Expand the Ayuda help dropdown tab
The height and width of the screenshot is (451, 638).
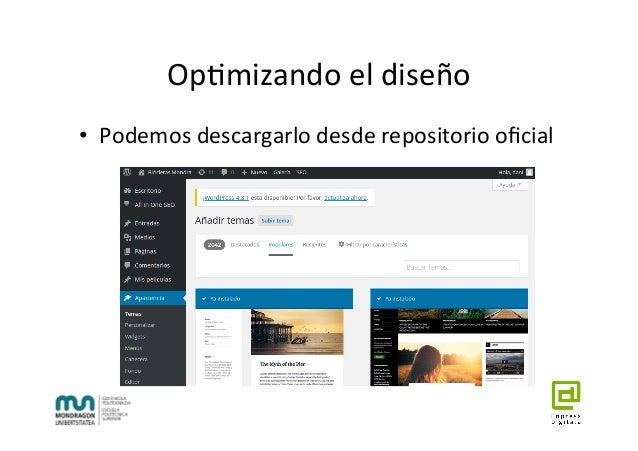(510, 185)
